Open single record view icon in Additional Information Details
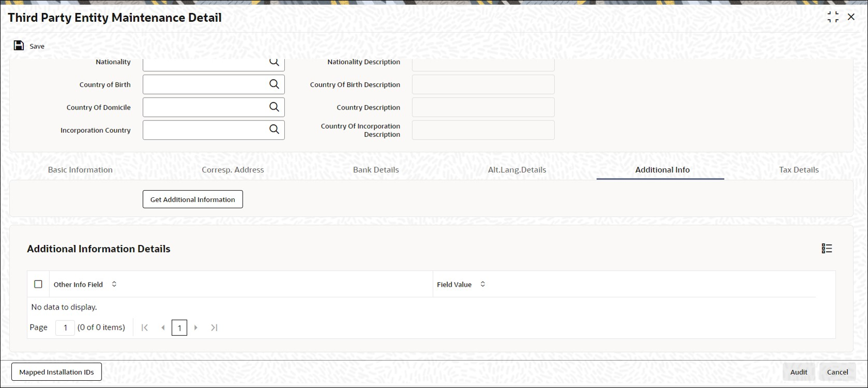Image resolution: width=868 pixels, height=388 pixels. (827, 249)
